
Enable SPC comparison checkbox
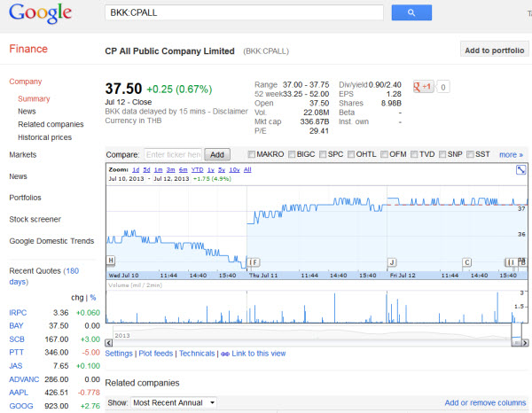[x=323, y=154]
